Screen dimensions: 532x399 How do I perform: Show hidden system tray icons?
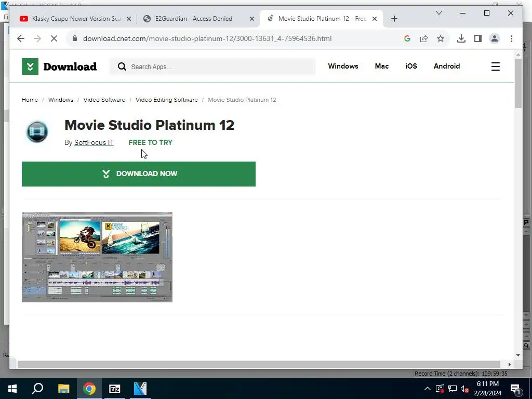pyautogui.click(x=427, y=389)
